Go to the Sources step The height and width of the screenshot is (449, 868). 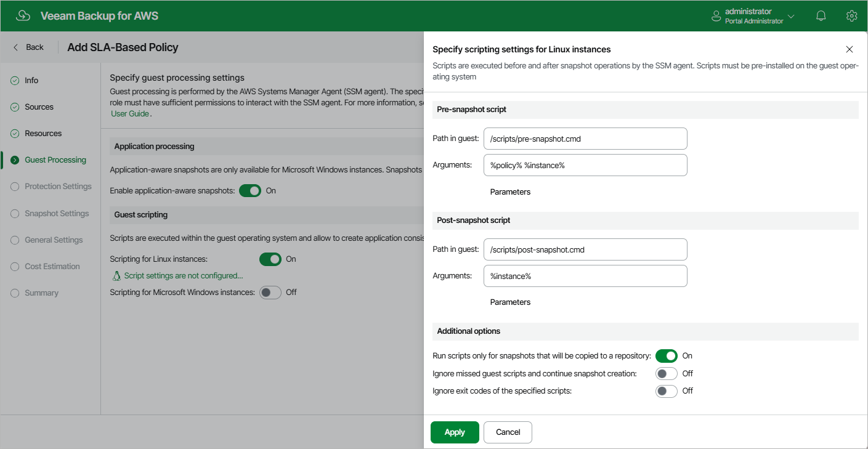(39, 107)
